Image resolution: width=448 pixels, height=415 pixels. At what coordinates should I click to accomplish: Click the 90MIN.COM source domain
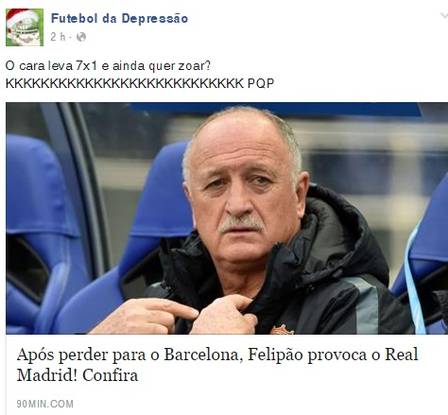(x=45, y=404)
